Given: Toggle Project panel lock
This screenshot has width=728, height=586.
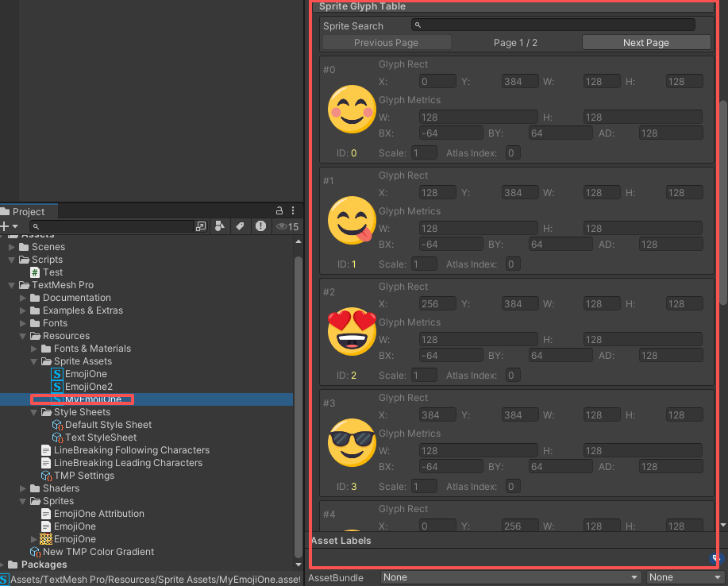Looking at the screenshot, I should coord(279,210).
